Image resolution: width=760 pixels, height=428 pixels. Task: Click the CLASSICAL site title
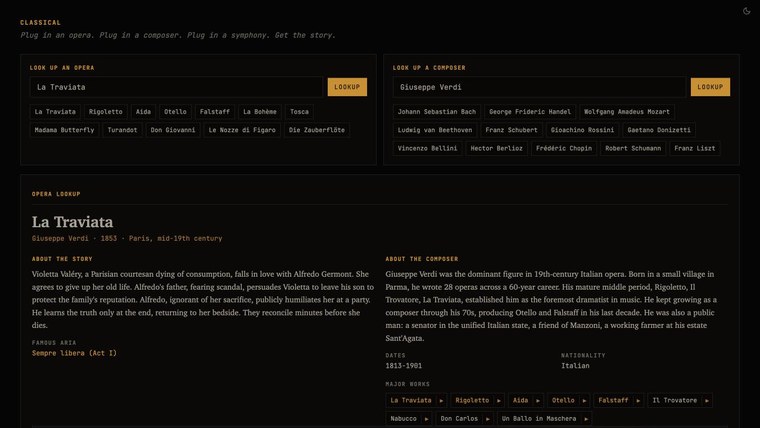point(41,22)
